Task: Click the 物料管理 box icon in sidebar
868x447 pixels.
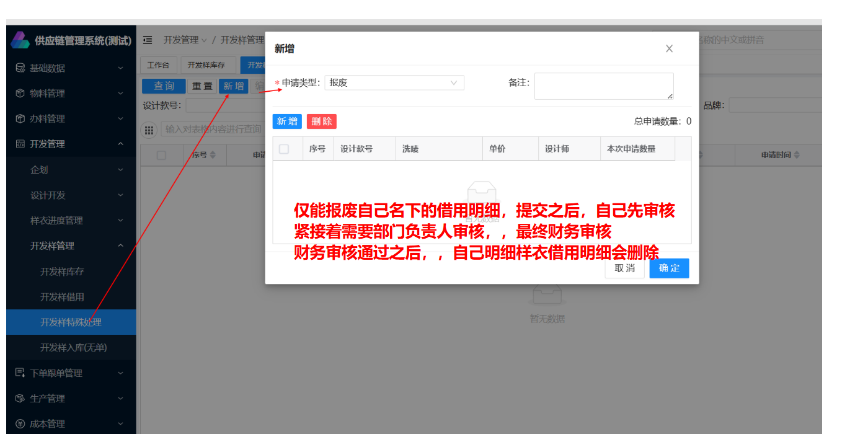Action: pos(20,94)
